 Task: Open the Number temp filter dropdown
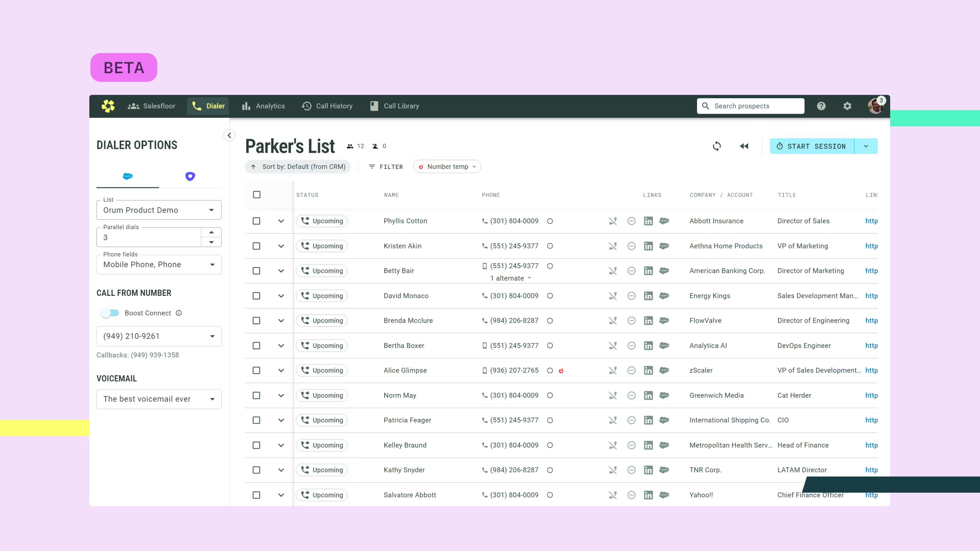[x=447, y=167]
